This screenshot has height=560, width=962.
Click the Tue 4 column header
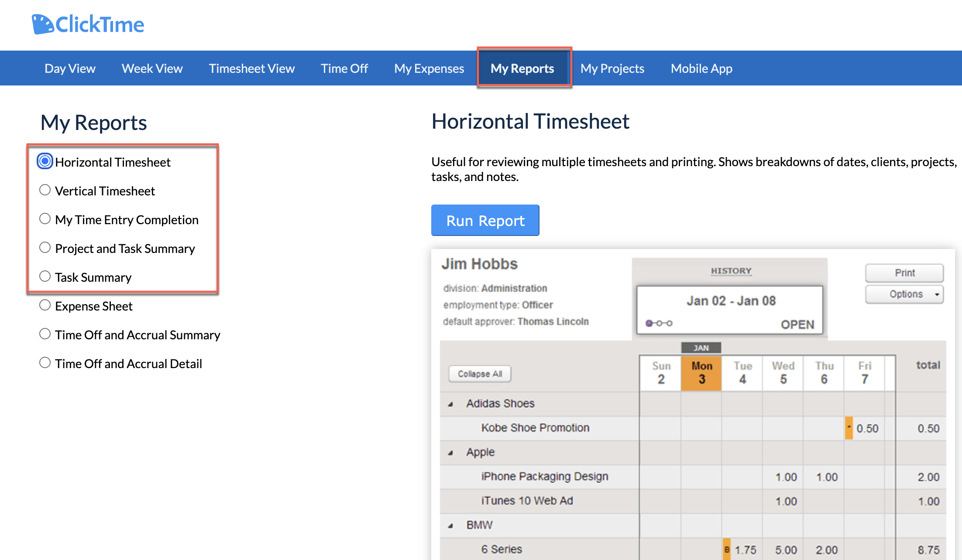click(x=742, y=373)
